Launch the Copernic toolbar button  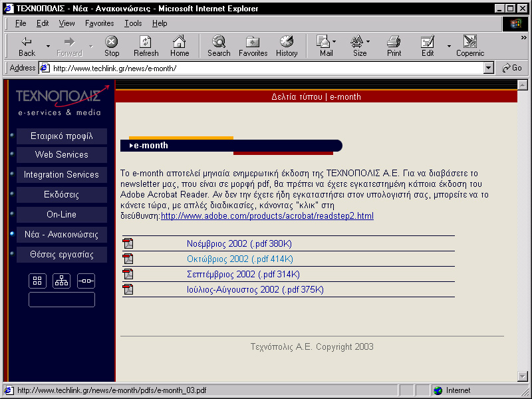(470, 46)
